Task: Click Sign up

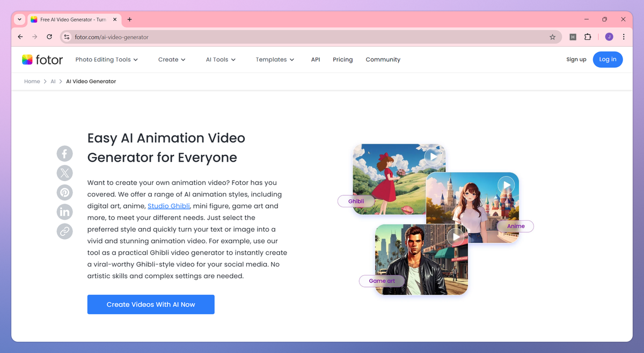Action: click(576, 60)
